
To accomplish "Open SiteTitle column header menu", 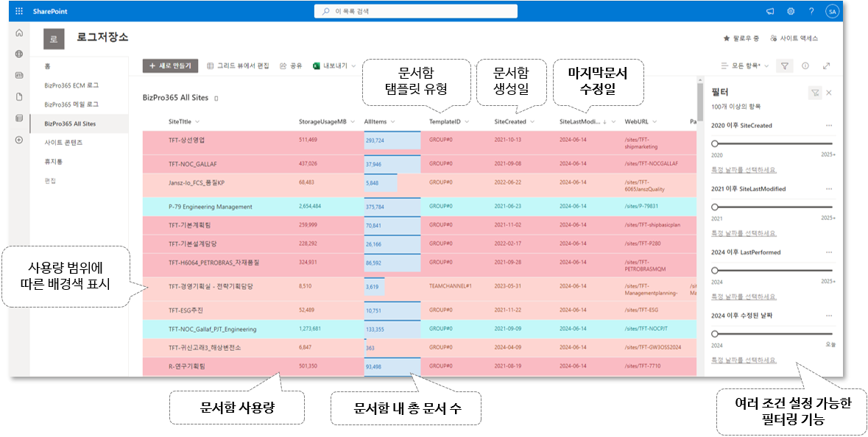I will (x=184, y=121).
